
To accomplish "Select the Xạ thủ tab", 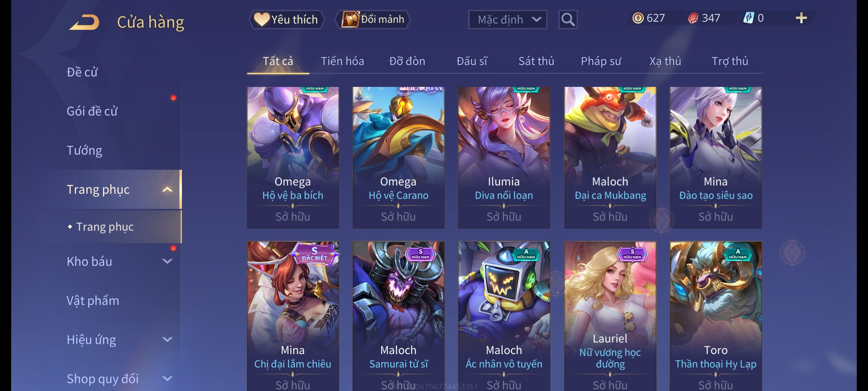I will tap(665, 61).
